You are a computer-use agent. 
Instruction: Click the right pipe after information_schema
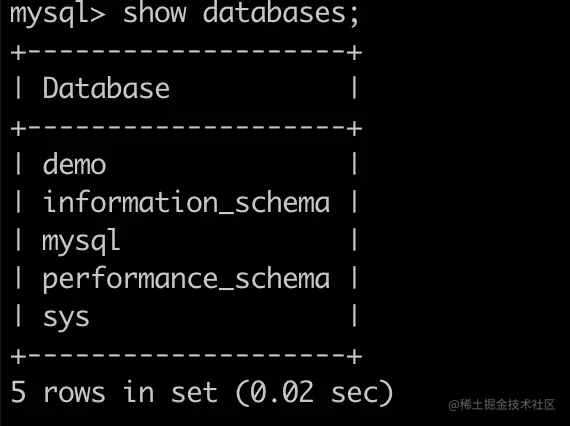[354, 202]
